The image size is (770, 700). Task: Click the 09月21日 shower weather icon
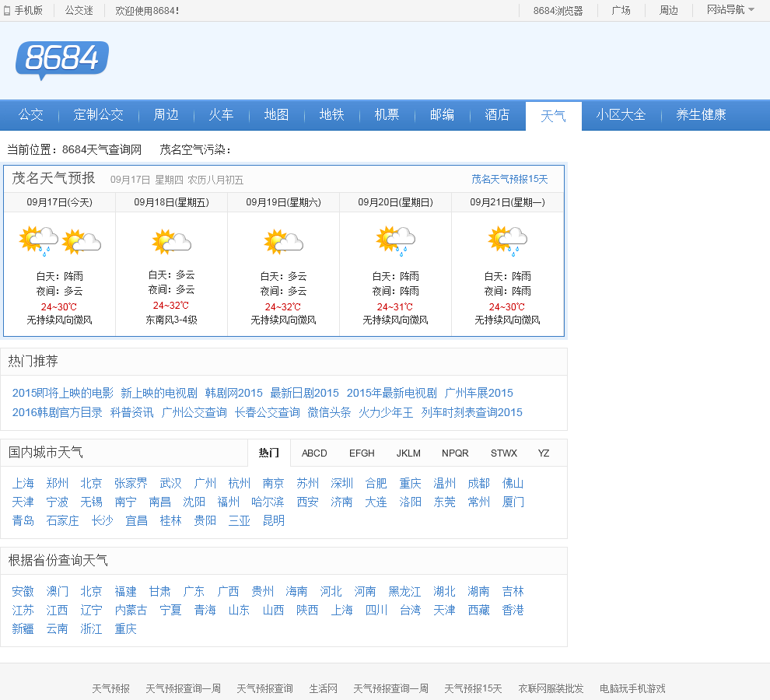pos(508,241)
